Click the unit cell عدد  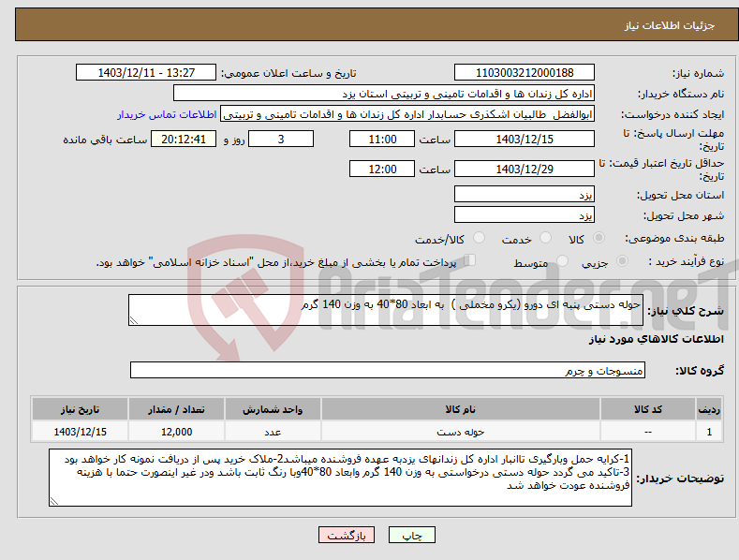(x=273, y=432)
